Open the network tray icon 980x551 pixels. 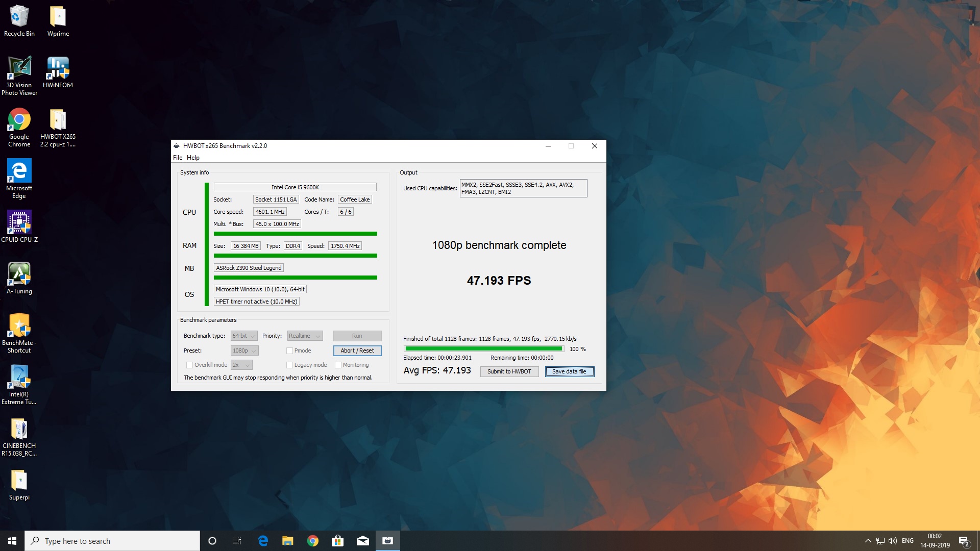pyautogui.click(x=880, y=541)
